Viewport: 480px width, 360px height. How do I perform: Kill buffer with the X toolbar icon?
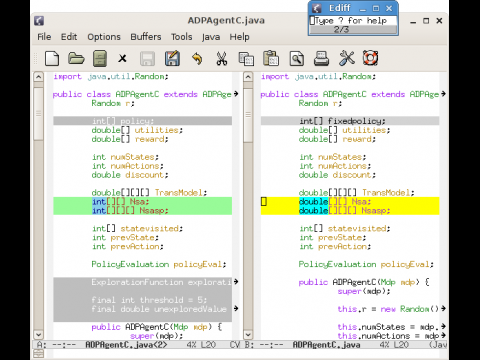(x=122, y=59)
